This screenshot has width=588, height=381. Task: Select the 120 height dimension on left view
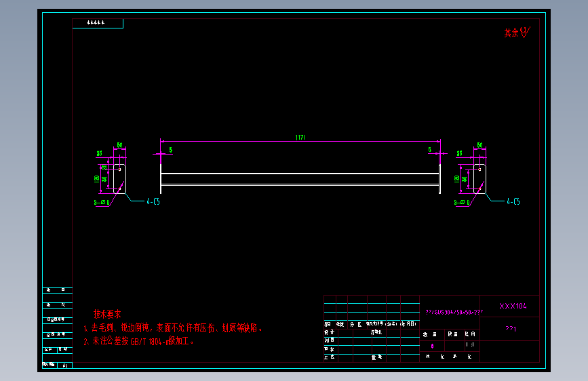pos(97,179)
